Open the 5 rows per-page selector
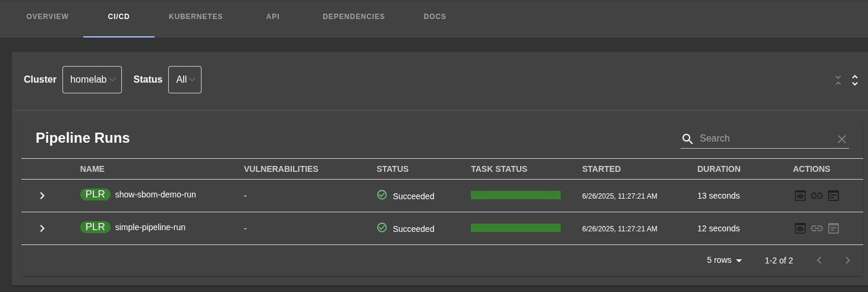This screenshot has width=868, height=292. pyautogui.click(x=724, y=260)
